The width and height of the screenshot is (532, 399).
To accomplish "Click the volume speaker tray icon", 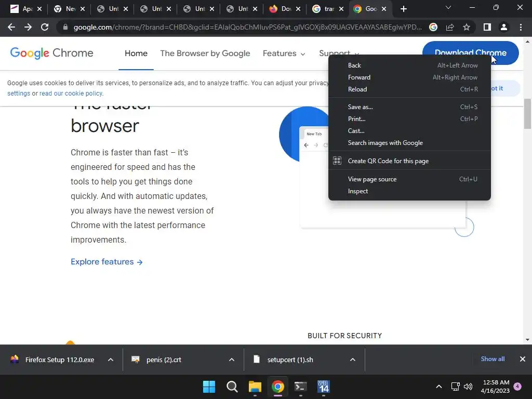I will click(468, 387).
